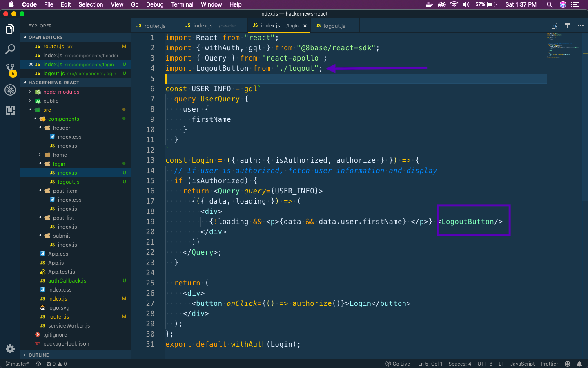
Task: Collapse the Open Editors section
Action: pyautogui.click(x=76, y=37)
